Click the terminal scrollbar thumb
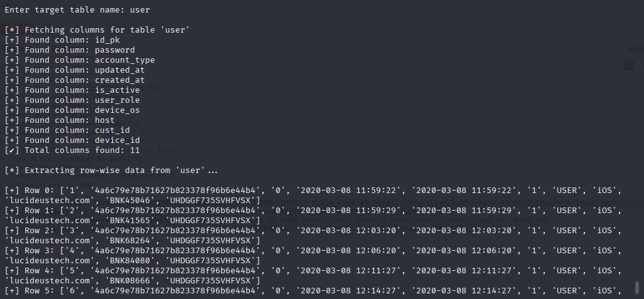The image size is (644, 299). click(x=638, y=288)
